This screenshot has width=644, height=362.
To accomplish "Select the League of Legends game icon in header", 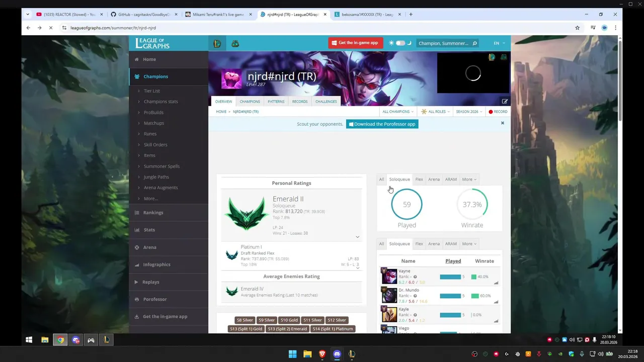I will click(x=217, y=44).
